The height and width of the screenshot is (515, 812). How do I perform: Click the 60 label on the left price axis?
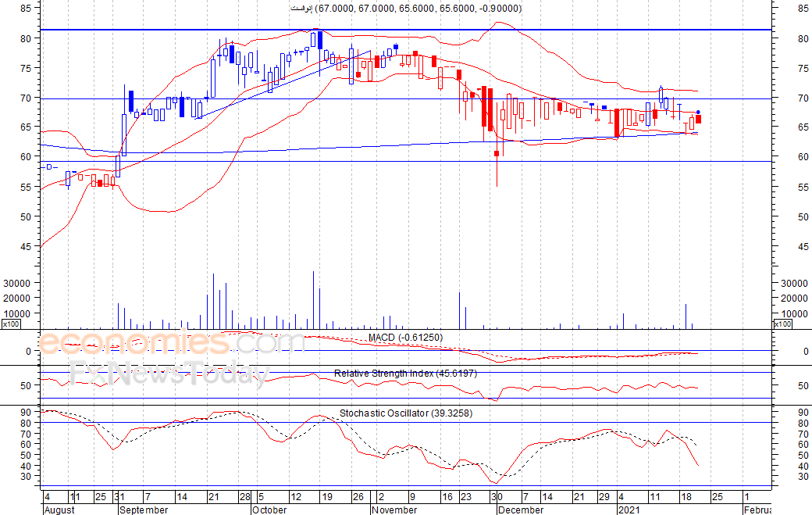coord(26,156)
